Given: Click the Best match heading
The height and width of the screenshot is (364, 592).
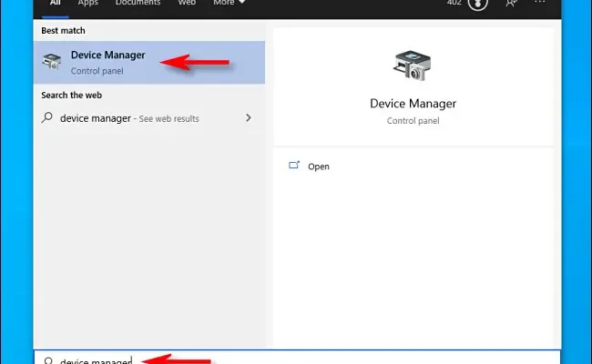Looking at the screenshot, I should (63, 31).
